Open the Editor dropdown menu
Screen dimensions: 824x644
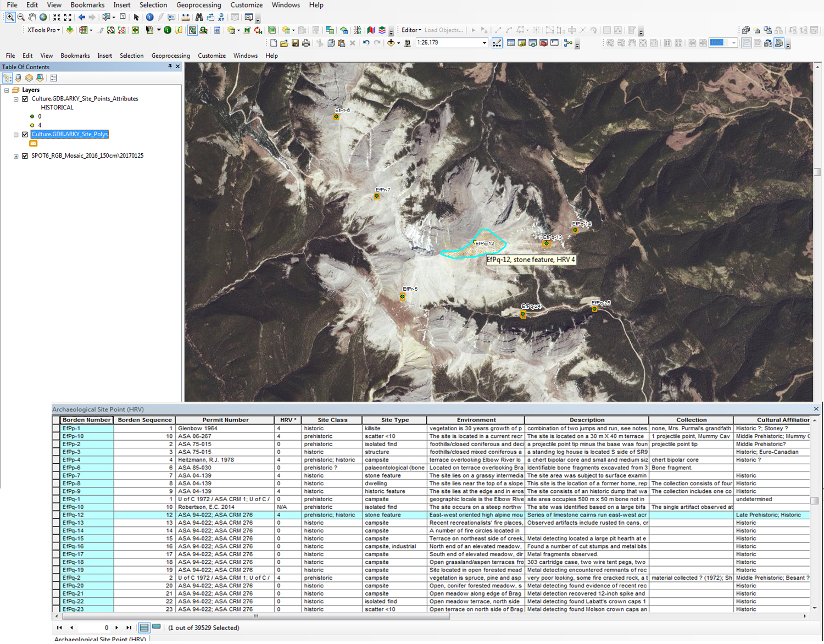411,30
